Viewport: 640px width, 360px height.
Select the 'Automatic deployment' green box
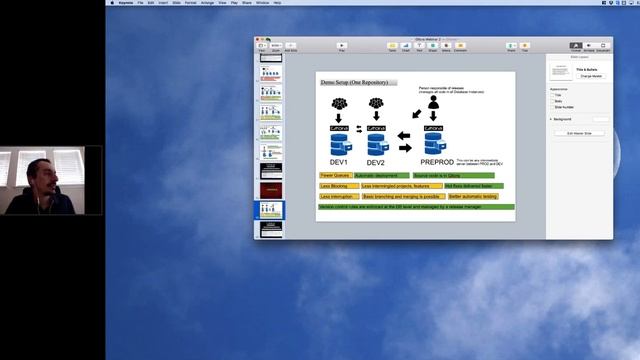382,176
